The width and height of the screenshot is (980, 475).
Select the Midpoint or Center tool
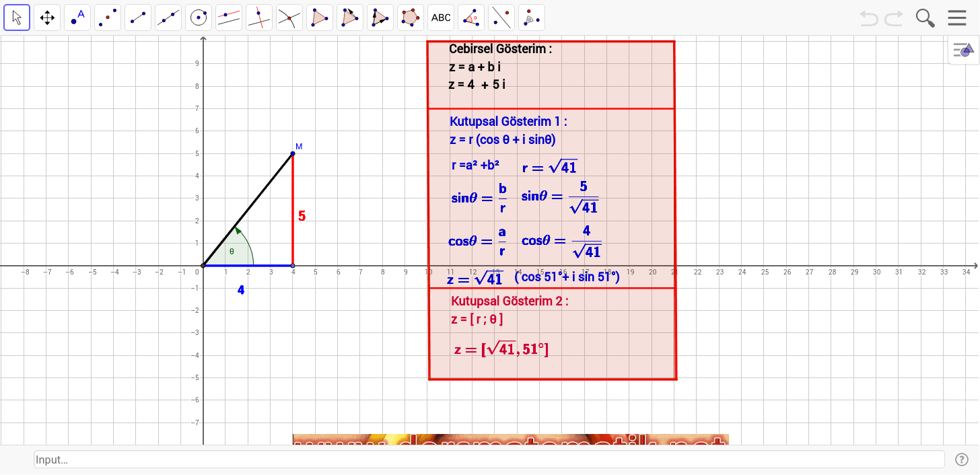click(x=108, y=17)
